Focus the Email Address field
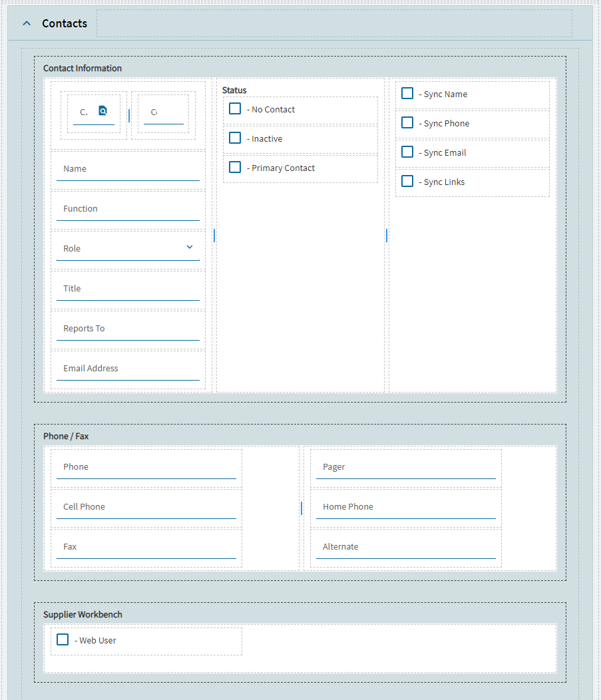The height and width of the screenshot is (700, 601). point(128,369)
